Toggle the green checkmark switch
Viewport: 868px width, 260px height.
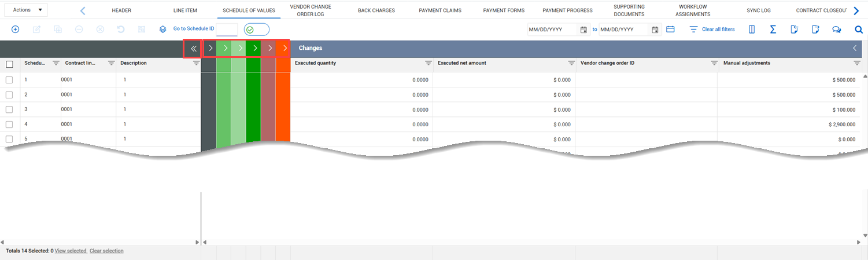(x=256, y=30)
